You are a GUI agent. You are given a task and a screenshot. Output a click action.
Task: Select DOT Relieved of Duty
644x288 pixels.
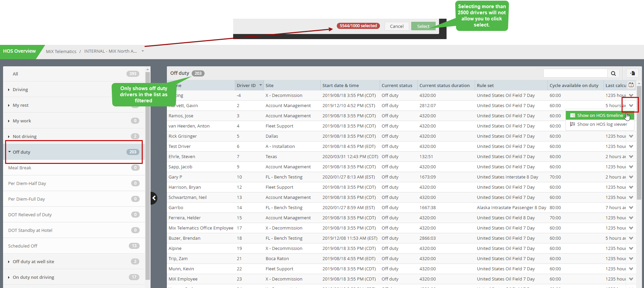pyautogui.click(x=74, y=215)
